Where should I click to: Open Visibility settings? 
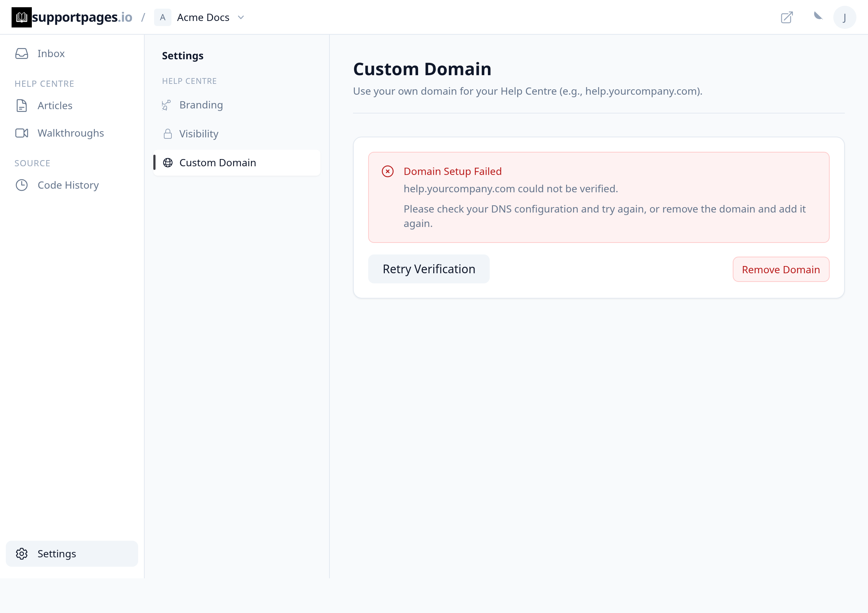tap(237, 134)
